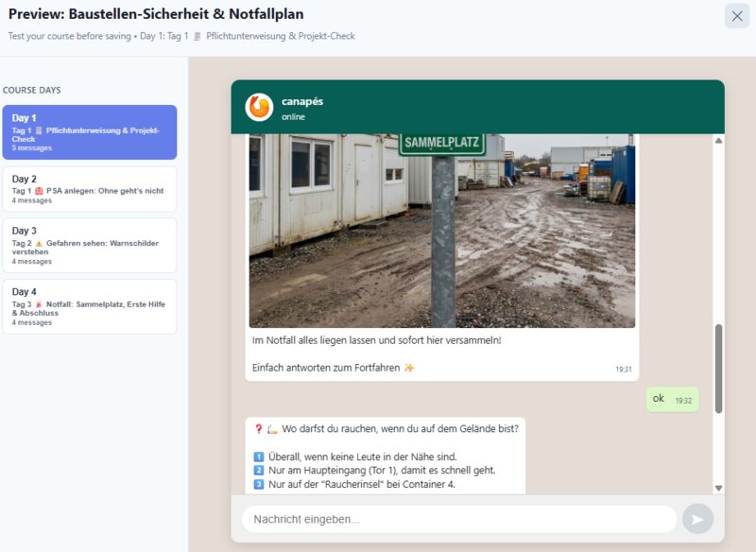The width and height of the screenshot is (756, 552).
Task: Click the chat scrollbar thumb
Action: [718, 369]
